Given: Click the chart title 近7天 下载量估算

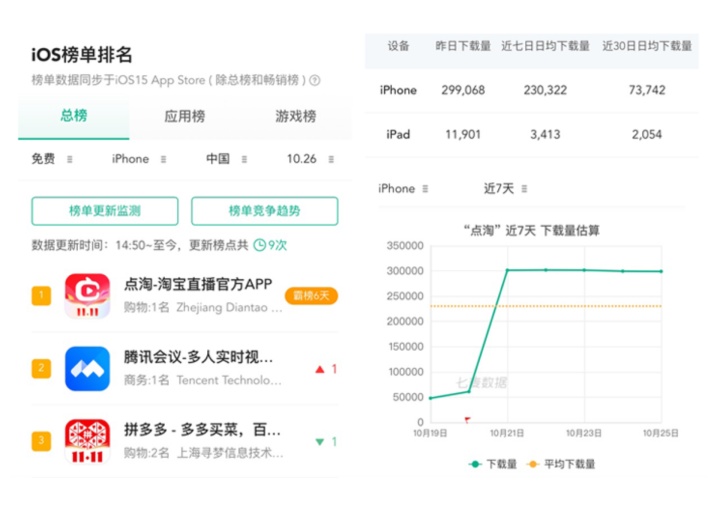Looking at the screenshot, I should 531,230.
